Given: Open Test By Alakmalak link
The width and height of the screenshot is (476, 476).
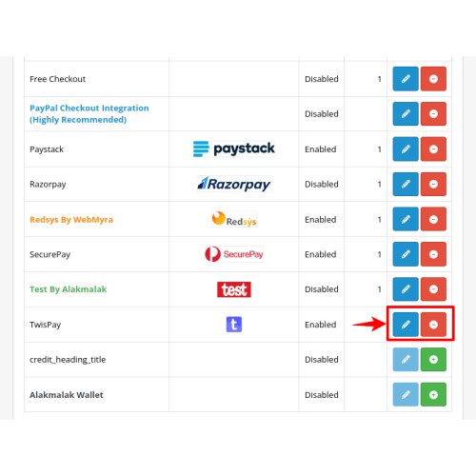Looking at the screenshot, I should point(68,289).
